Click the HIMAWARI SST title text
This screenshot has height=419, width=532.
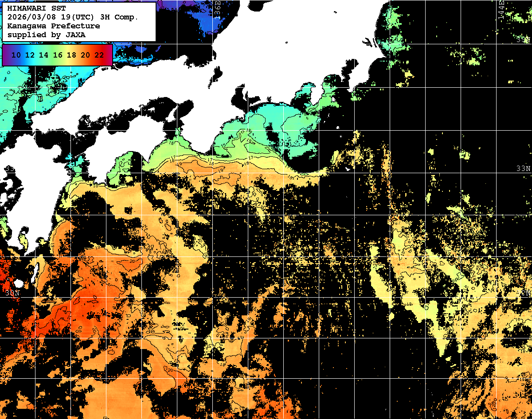pyautogui.click(x=36, y=8)
